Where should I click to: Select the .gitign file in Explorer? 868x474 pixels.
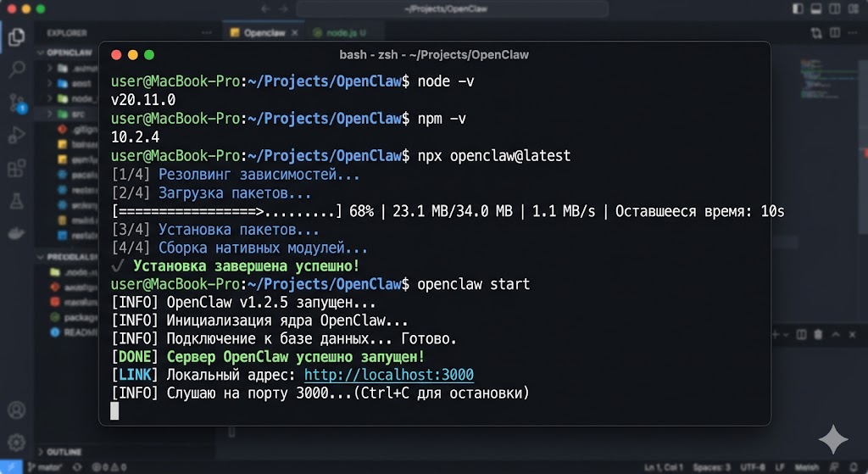77,130
